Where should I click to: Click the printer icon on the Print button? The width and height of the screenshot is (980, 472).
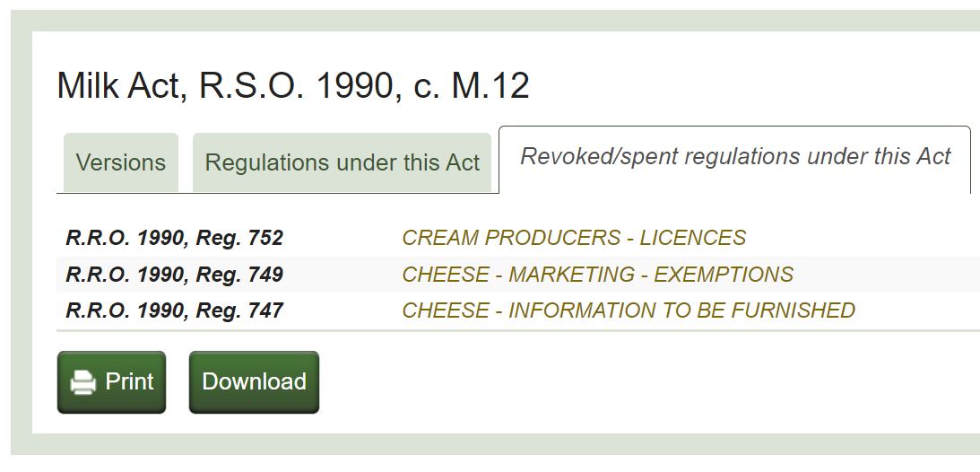83,383
